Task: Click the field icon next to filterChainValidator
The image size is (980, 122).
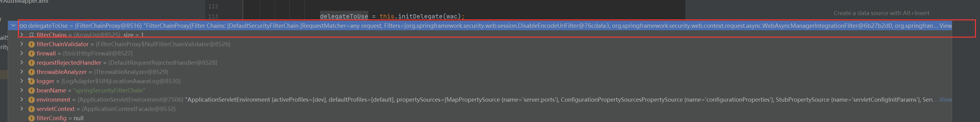Action: (x=32, y=44)
